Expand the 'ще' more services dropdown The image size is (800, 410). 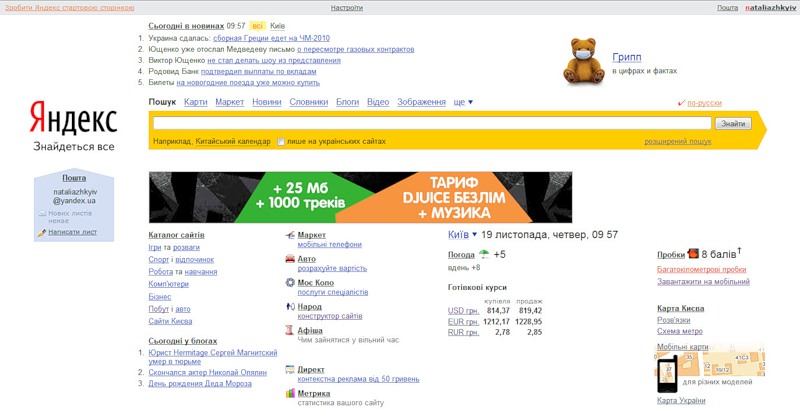click(463, 102)
